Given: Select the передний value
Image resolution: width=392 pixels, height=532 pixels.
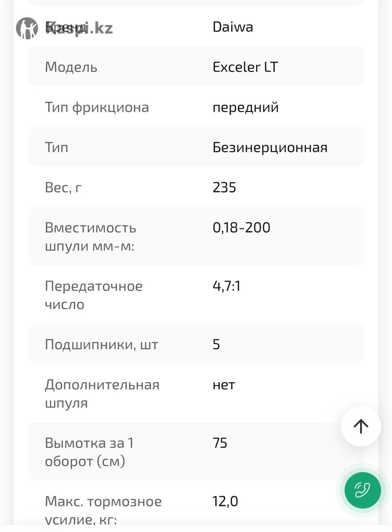Looking at the screenshot, I should point(245,107).
